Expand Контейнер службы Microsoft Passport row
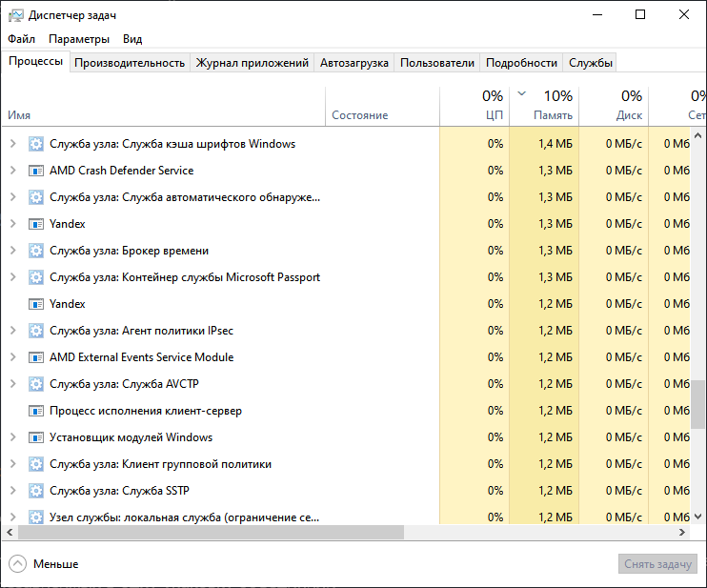 [x=13, y=277]
